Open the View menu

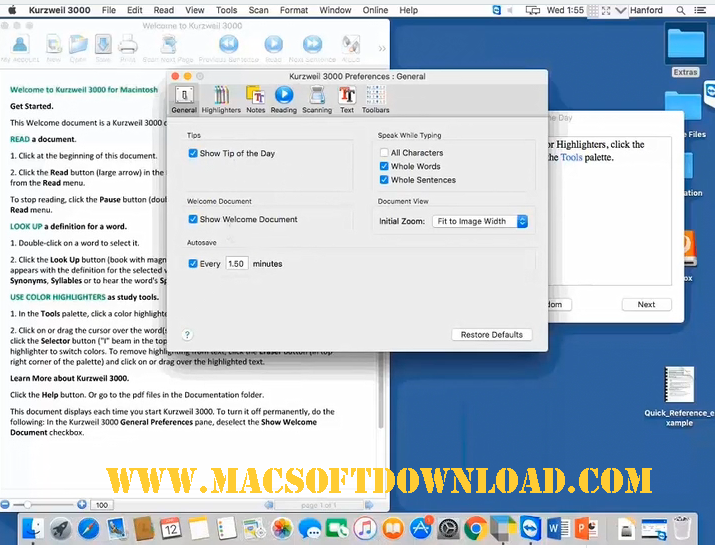click(x=195, y=10)
